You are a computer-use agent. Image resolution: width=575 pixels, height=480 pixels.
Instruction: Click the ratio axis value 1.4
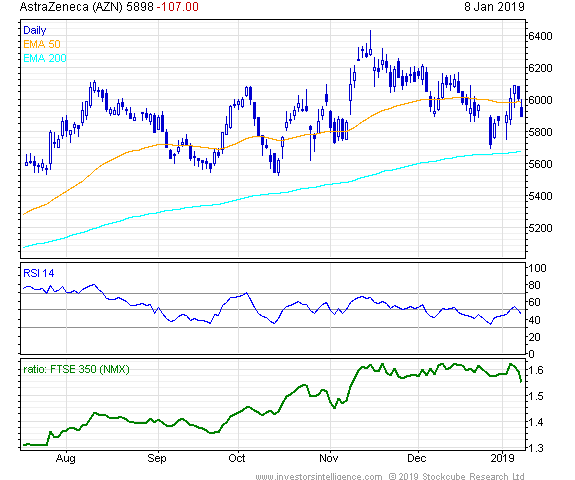pos(535,422)
